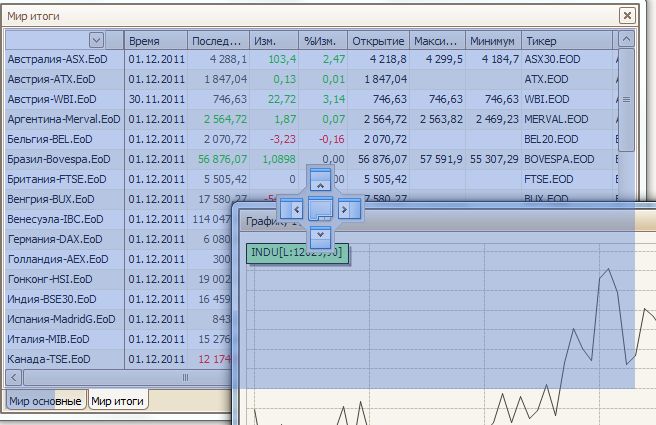This screenshot has width=656, height=425.
Task: Click the Минимум column header
Action: coord(492,41)
